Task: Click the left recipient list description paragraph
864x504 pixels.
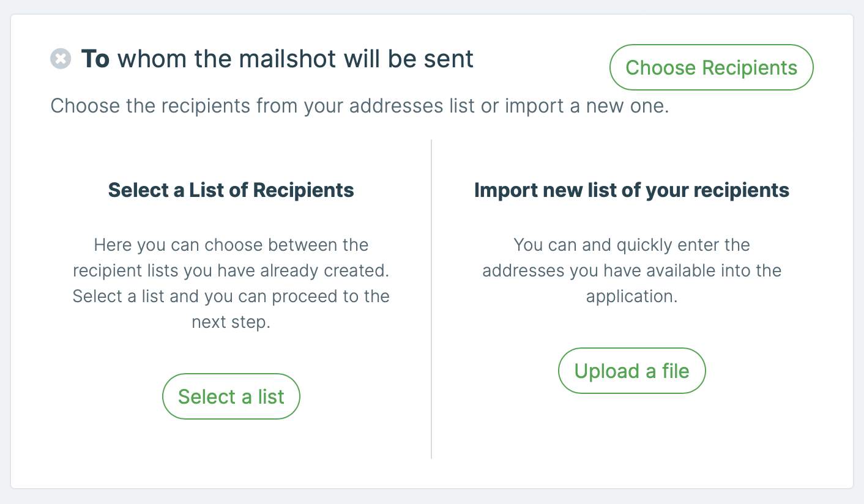Action: 231,283
